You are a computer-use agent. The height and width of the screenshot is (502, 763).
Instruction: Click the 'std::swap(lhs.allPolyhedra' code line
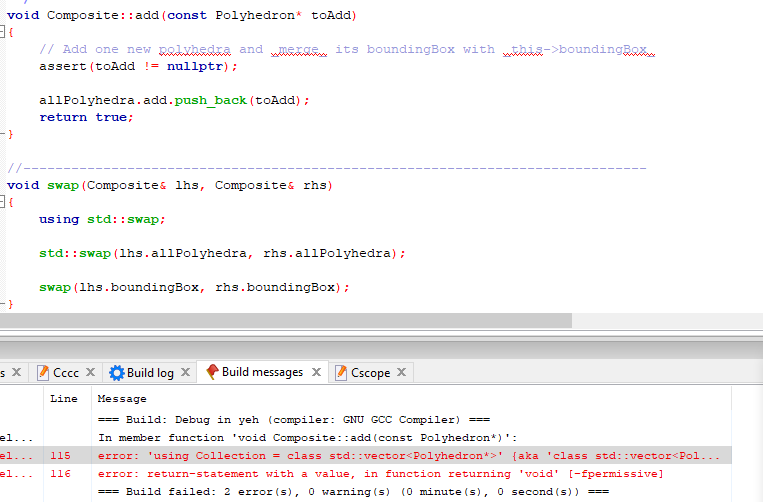coord(222,253)
